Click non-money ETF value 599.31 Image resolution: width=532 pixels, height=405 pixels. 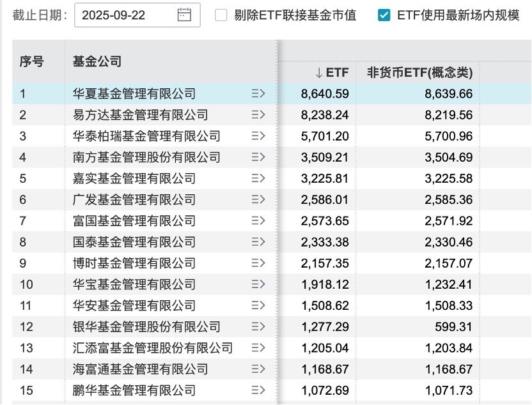453,327
